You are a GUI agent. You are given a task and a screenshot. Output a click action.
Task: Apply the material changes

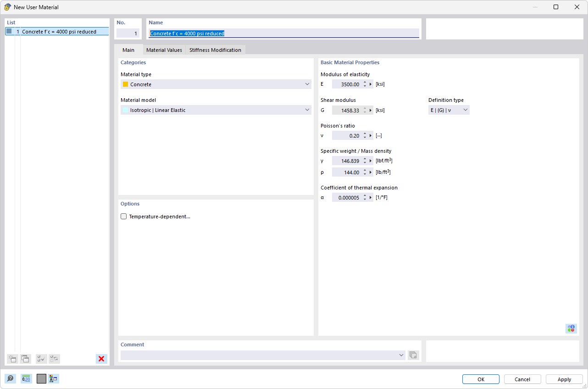point(564,379)
